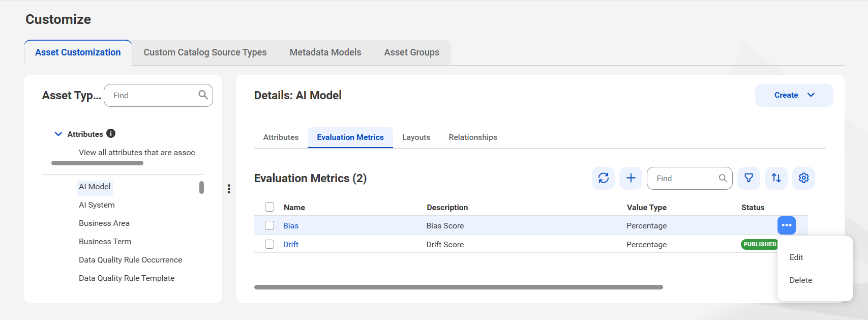
Task: Click Percentage value in Drift row
Action: pyautogui.click(x=646, y=245)
